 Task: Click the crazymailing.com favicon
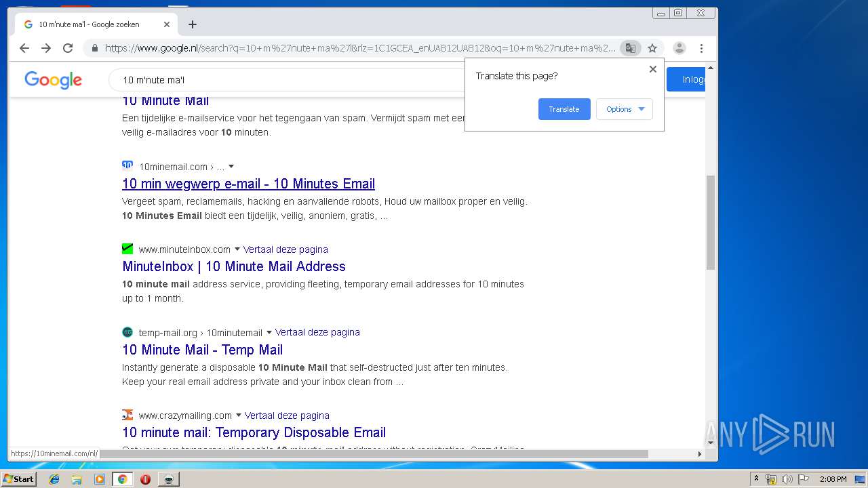coord(127,415)
